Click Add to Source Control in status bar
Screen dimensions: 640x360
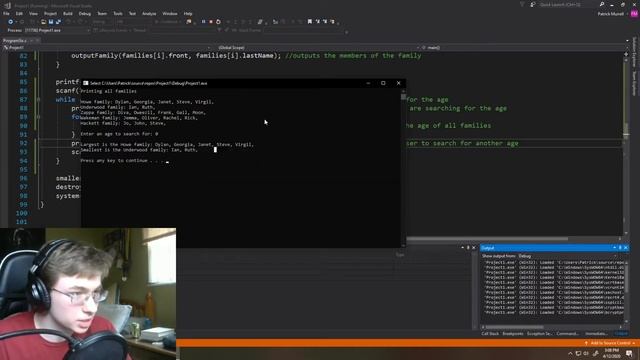[611, 343]
